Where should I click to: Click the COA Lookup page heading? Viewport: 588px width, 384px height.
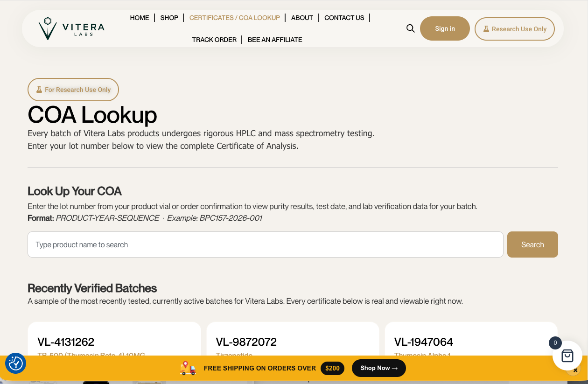pyautogui.click(x=92, y=114)
